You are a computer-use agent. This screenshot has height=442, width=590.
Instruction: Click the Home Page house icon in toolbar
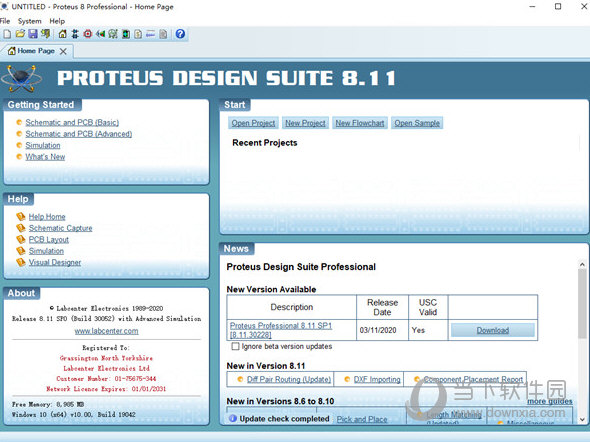coord(62,34)
